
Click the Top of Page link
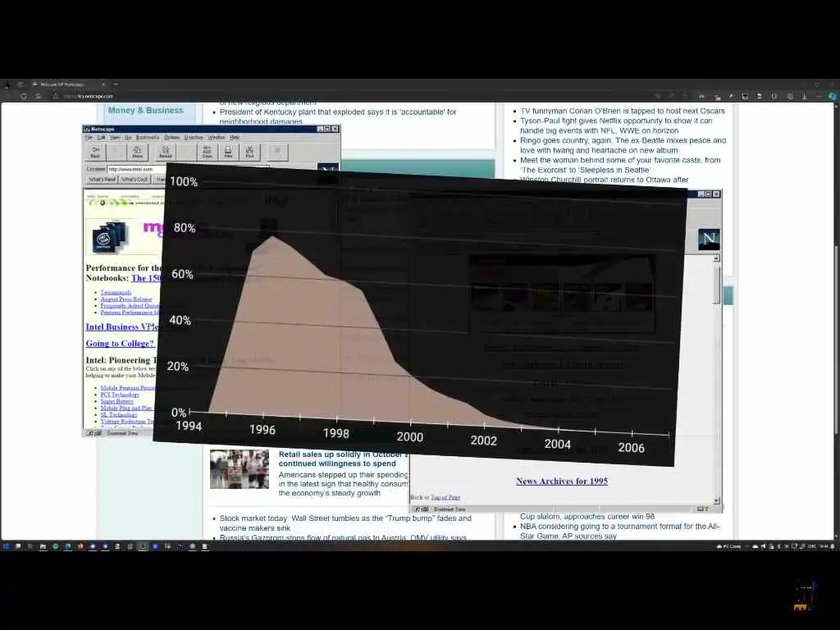(x=445, y=497)
